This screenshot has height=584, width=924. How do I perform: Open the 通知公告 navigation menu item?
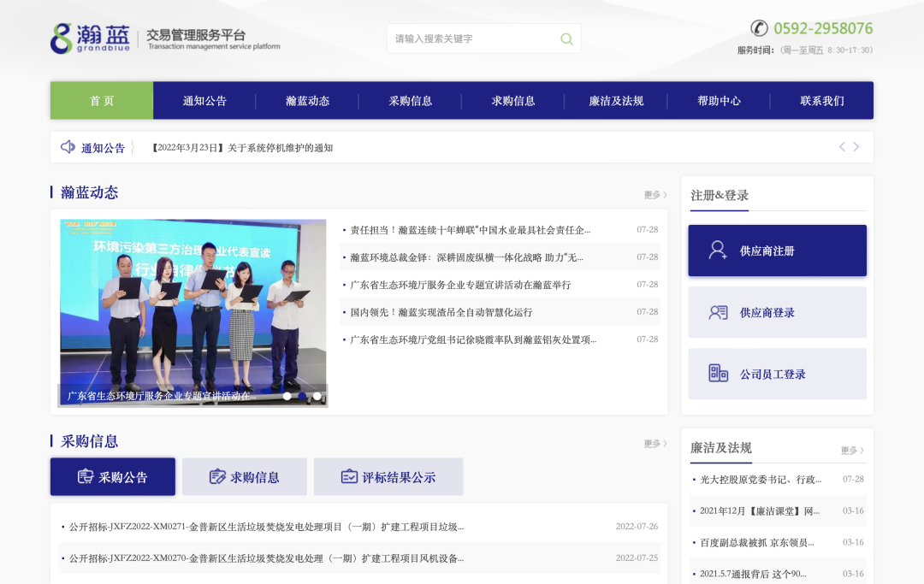point(204,101)
